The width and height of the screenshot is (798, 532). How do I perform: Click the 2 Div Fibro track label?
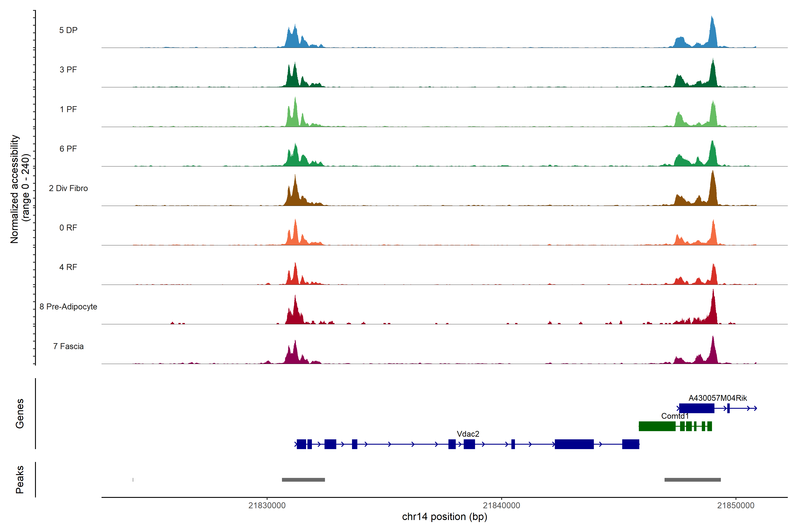(68, 188)
